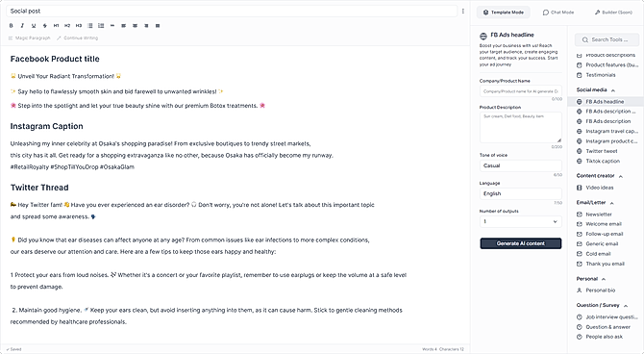
Task: Select FB Ads headline tool
Action: click(x=606, y=102)
